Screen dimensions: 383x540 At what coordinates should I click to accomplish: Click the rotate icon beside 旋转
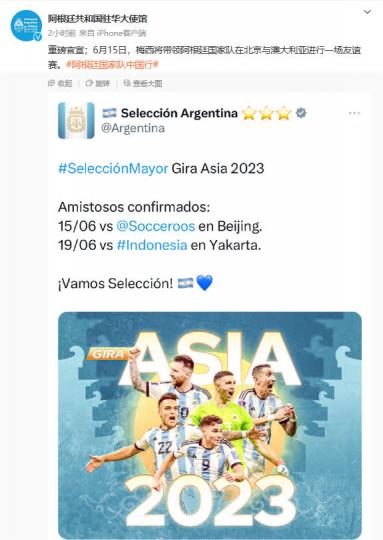click(x=89, y=83)
